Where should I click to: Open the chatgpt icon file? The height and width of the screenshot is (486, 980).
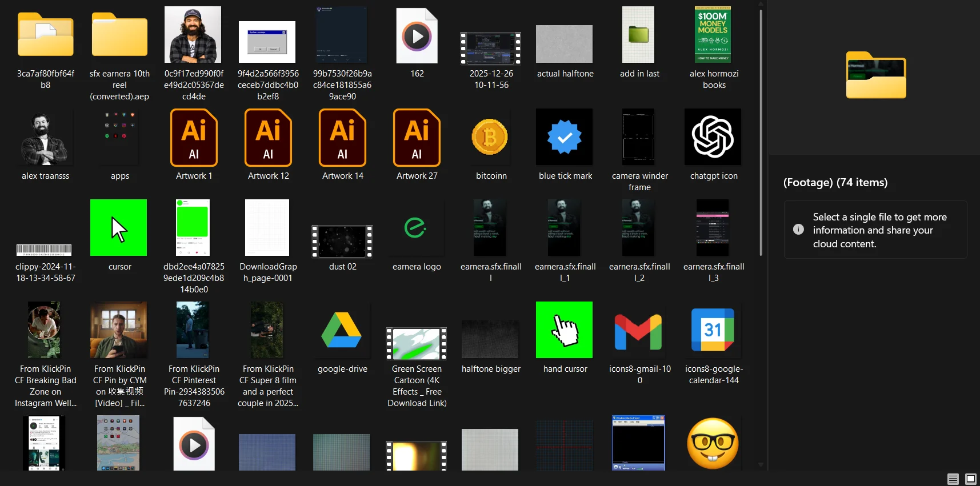(713, 138)
